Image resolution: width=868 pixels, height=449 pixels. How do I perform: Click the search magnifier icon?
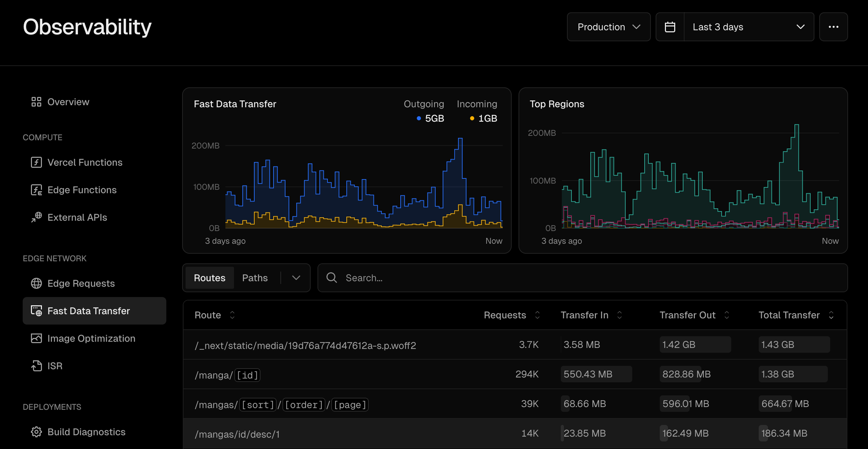(332, 277)
